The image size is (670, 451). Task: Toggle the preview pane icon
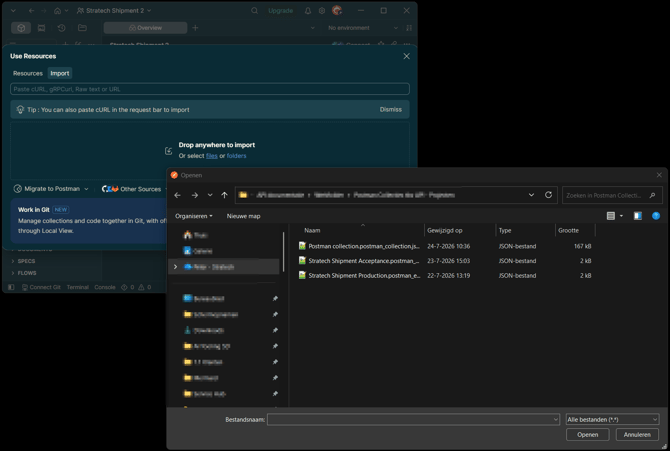pos(638,216)
